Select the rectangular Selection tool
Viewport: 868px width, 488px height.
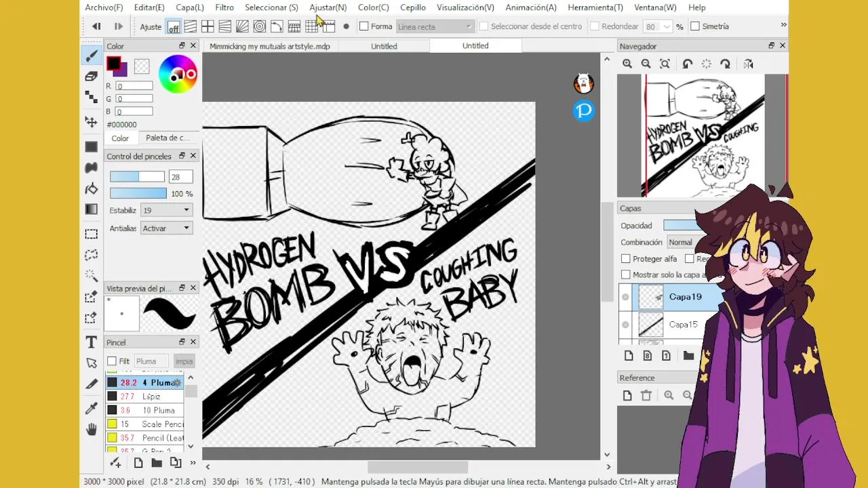click(91, 234)
